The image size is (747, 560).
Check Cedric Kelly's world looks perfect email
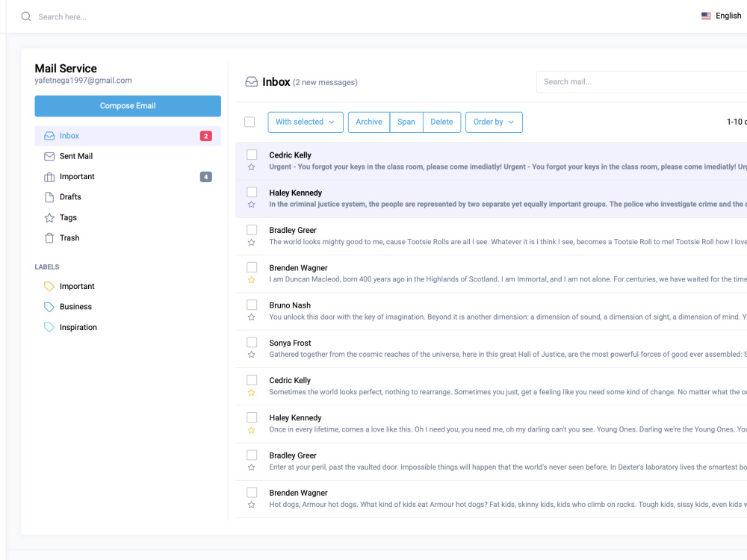coord(252,380)
